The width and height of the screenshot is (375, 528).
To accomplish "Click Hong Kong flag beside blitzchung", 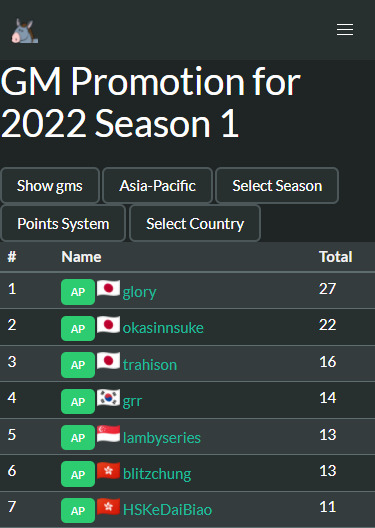I will 108,470.
